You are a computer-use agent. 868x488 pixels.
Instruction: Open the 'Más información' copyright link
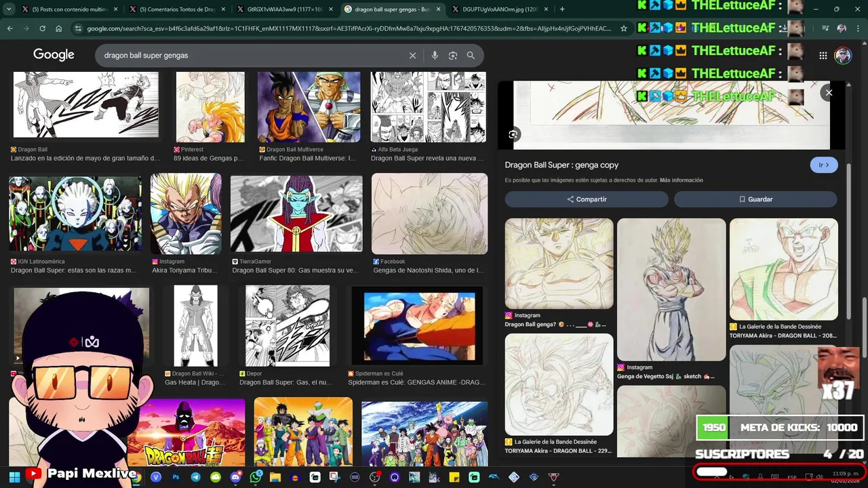[681, 180]
